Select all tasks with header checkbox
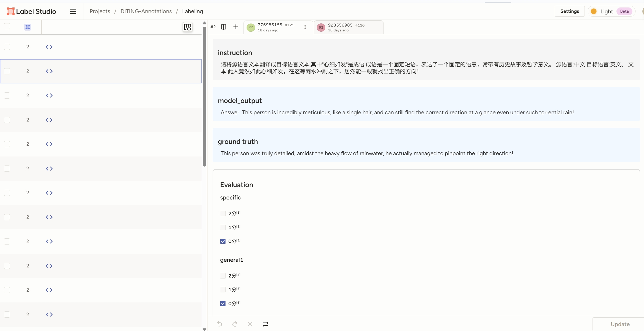644x331 pixels. coord(7,27)
